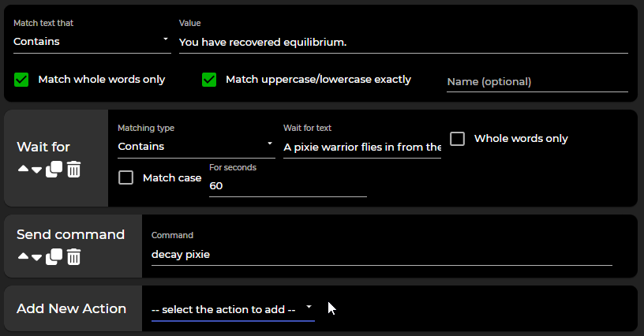This screenshot has height=336, width=644.
Task: Duplicate the Wait for action
Action: coord(54,169)
